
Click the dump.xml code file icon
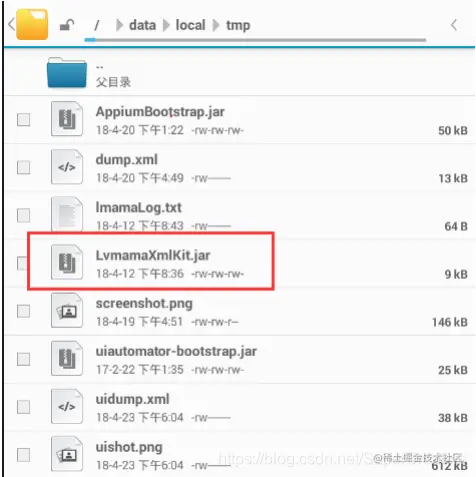67,166
